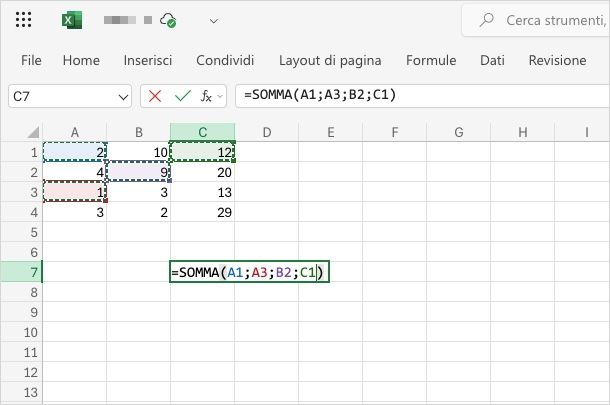Click the Cerca strumenti search field
Viewport: 610px width, 405px height.
tap(536, 20)
